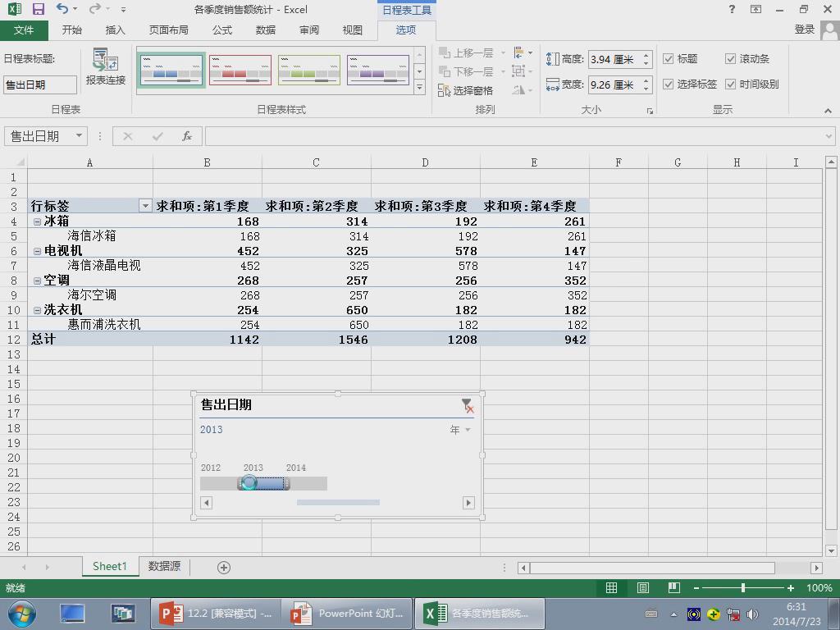Screen dimensions: 840x630
Task: Toggle the 标题 (Header) checkbox
Action: [x=668, y=59]
